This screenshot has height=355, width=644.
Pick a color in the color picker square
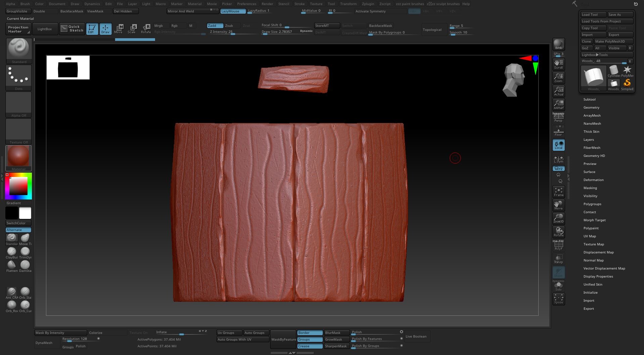point(18,186)
